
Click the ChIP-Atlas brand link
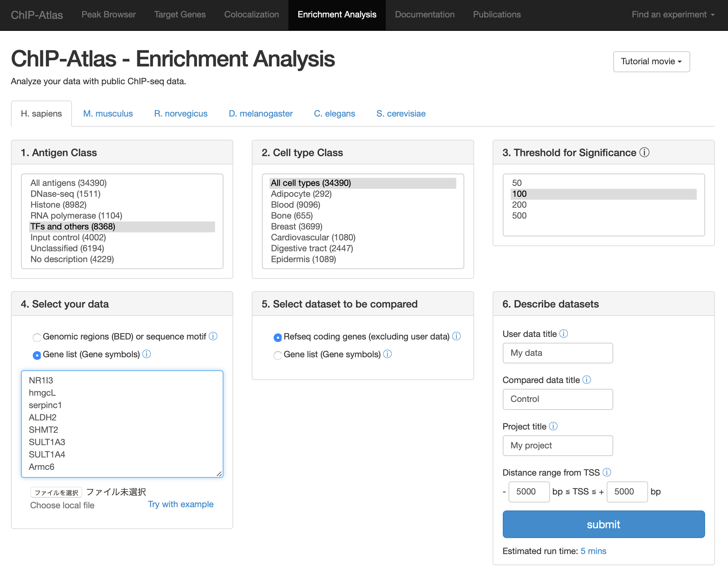click(x=37, y=15)
